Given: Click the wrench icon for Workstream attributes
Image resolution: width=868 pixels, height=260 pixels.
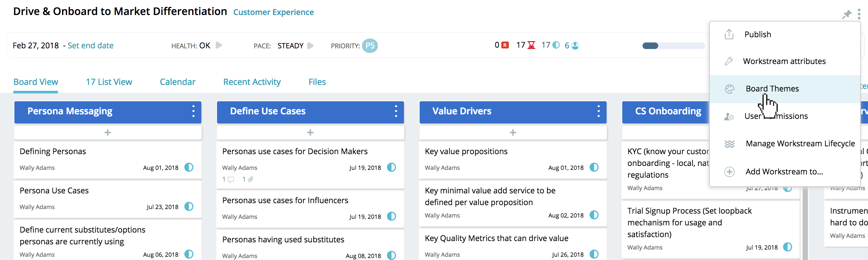Looking at the screenshot, I should (729, 61).
